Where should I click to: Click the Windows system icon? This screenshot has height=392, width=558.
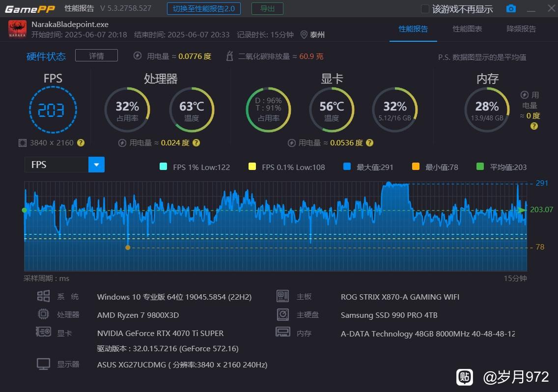point(43,296)
